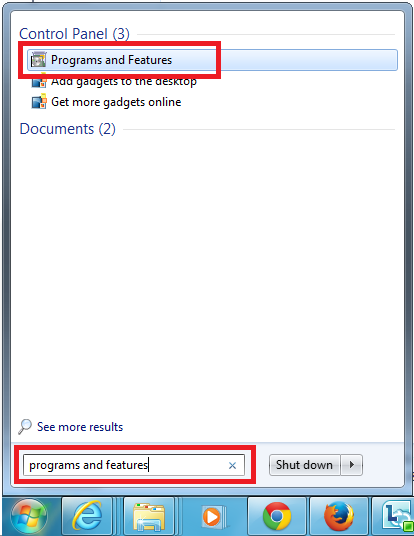Viewport: 414px width, 536px height.
Task: Select Add gadgets to the desktop
Action: point(124,81)
